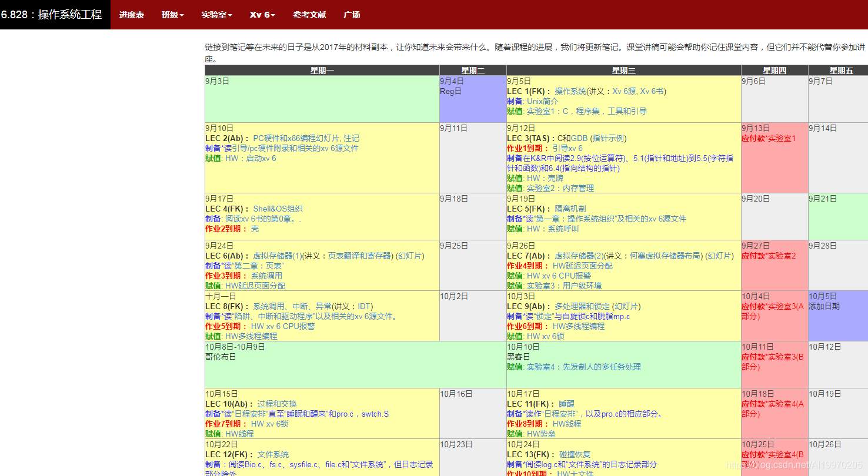Click 实验室3(A部分) due on 10月4日
This screenshot has height=476, width=868.
pos(772,311)
